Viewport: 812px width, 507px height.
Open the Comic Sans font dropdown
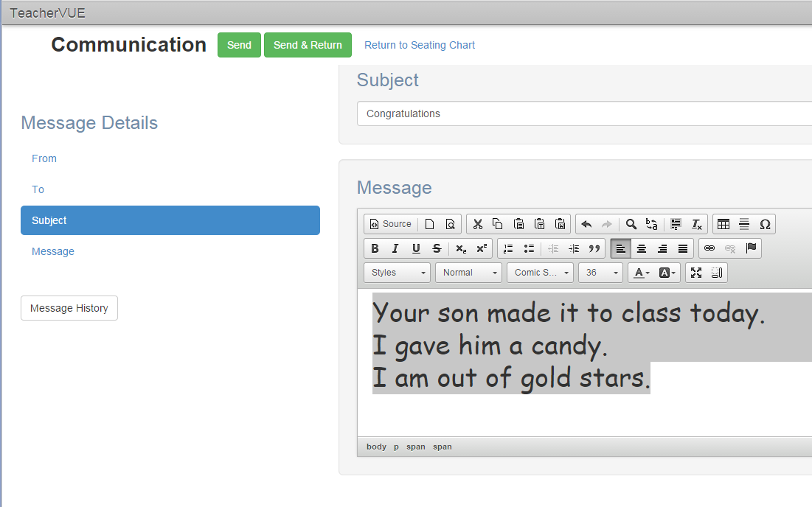(x=540, y=273)
